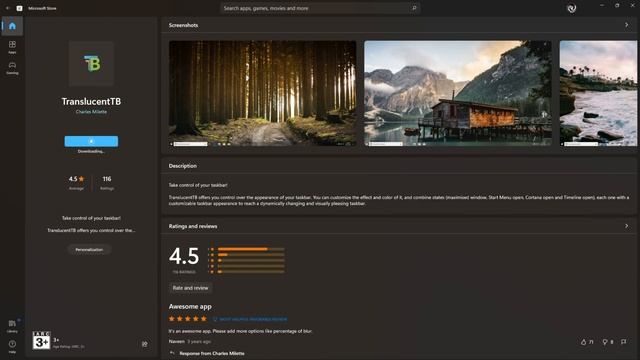The image size is (640, 360).
Task: Open the user profile avatar
Action: coord(571,8)
